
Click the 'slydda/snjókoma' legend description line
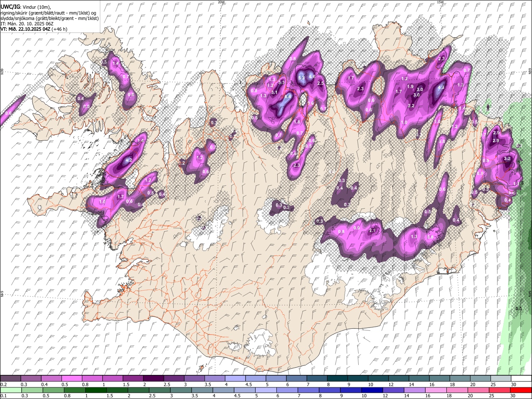(x=49, y=18)
